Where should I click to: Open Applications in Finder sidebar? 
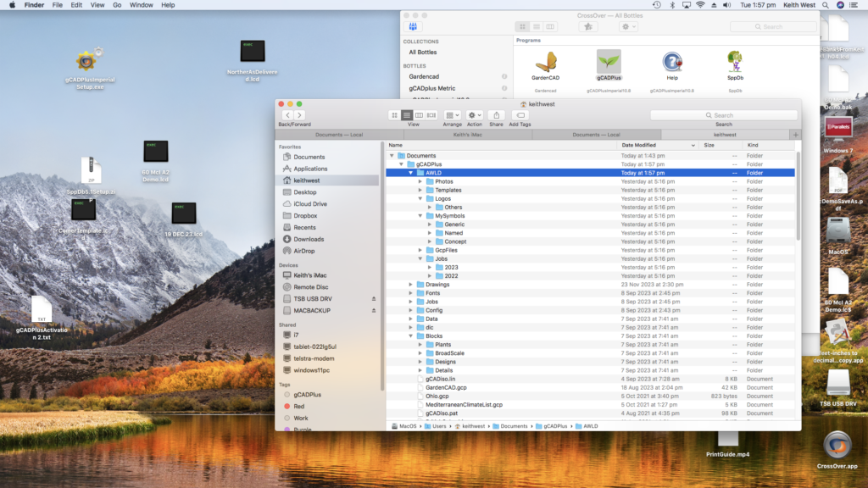(x=310, y=169)
